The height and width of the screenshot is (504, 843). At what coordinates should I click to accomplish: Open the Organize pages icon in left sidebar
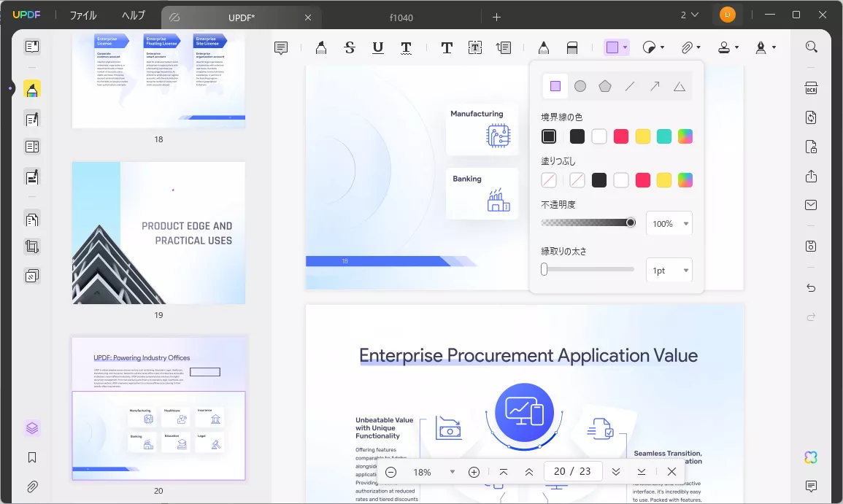coord(31,220)
